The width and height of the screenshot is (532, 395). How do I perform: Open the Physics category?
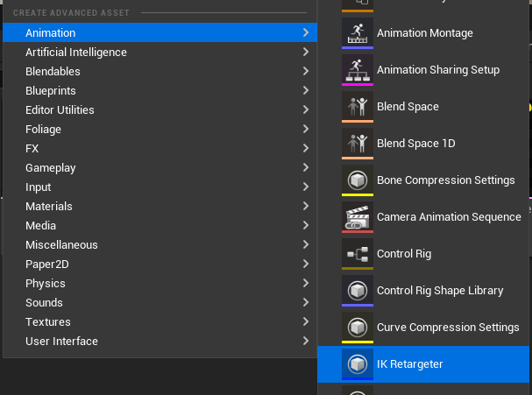(160, 283)
